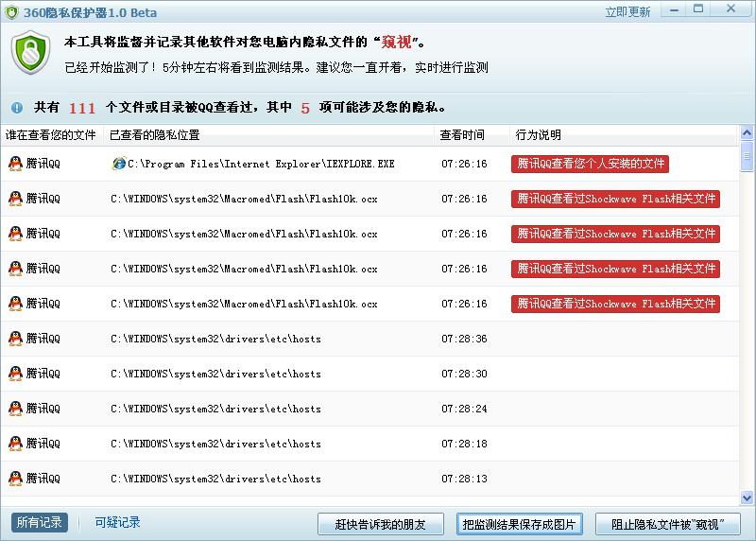
Task: Click the red word 窥视 in header
Action: point(396,42)
